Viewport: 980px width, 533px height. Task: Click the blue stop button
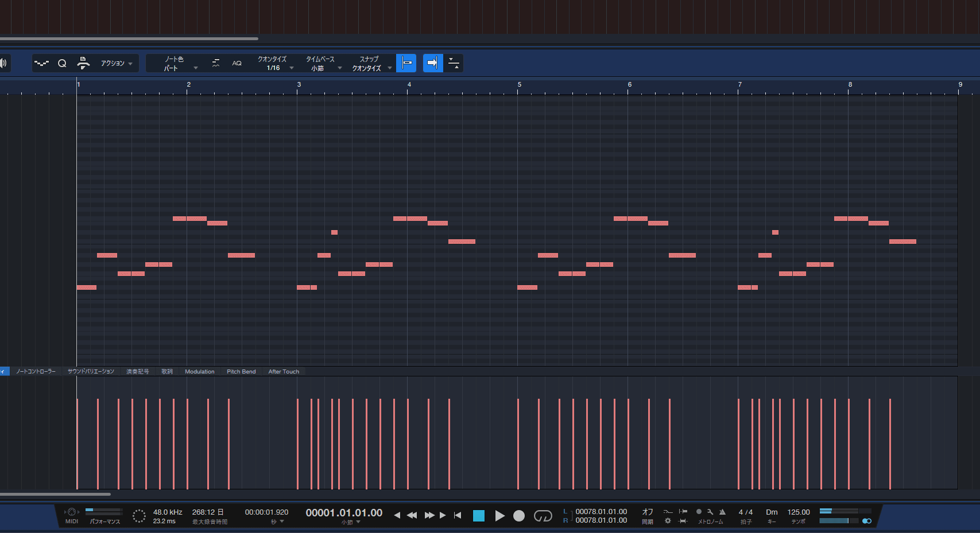(x=479, y=516)
